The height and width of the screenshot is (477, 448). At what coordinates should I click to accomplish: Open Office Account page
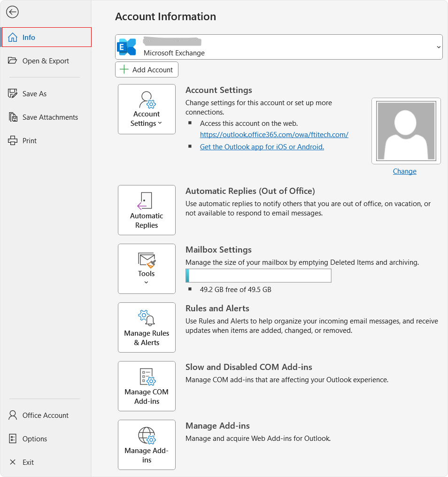pos(45,415)
